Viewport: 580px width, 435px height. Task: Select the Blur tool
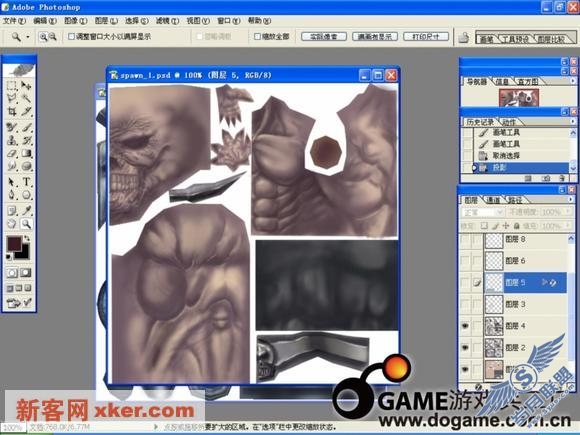(x=11, y=166)
